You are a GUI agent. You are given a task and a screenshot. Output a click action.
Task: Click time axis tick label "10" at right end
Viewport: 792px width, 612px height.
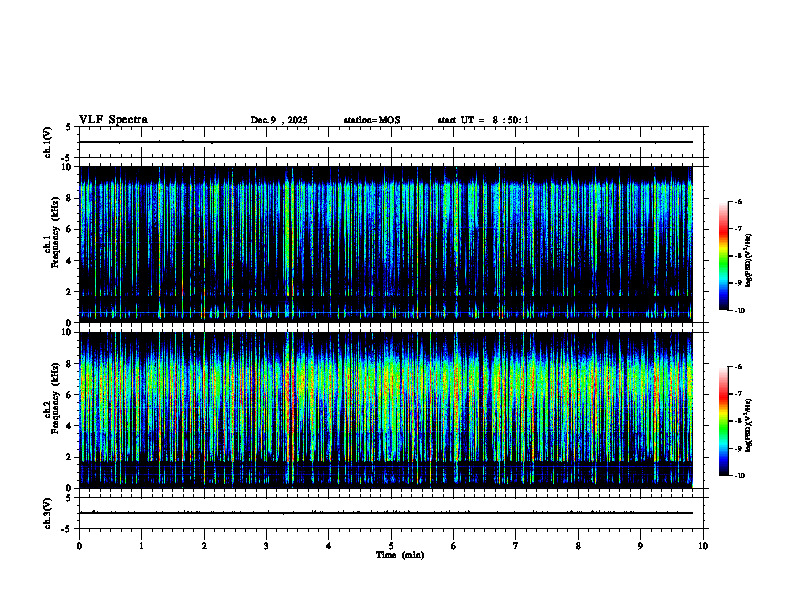[x=703, y=546]
